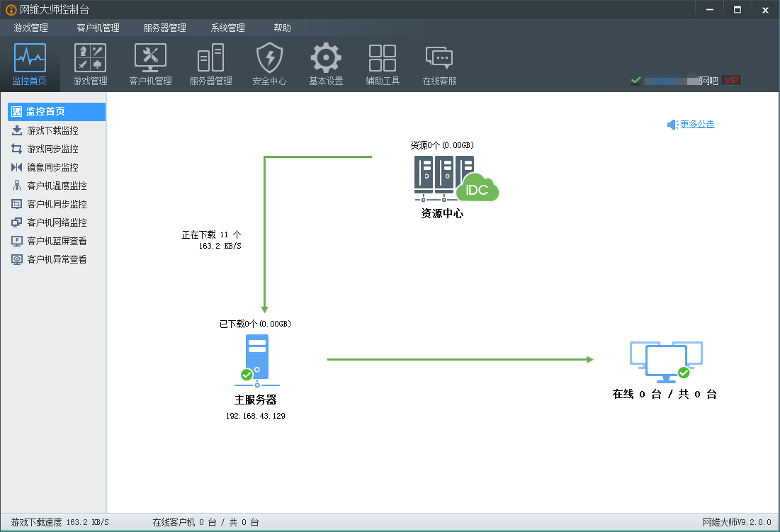Open the 客户机管理 menu
This screenshot has width=780, height=532.
coord(98,28)
